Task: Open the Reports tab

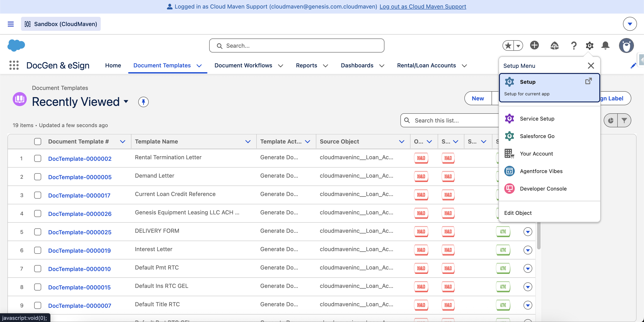Action: point(306,65)
